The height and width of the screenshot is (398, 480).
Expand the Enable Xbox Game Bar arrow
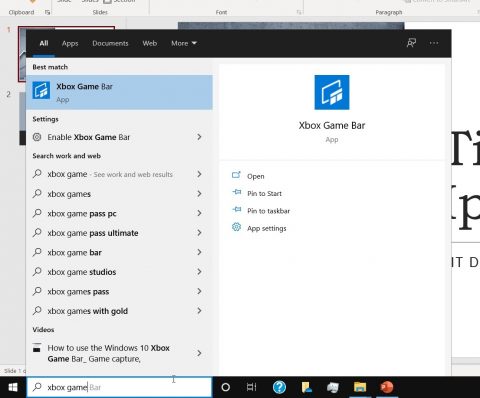[199, 137]
